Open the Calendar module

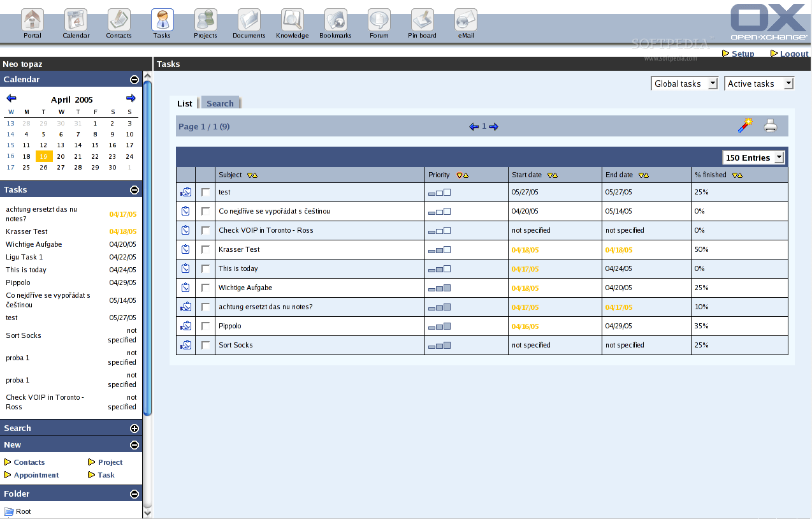[76, 19]
